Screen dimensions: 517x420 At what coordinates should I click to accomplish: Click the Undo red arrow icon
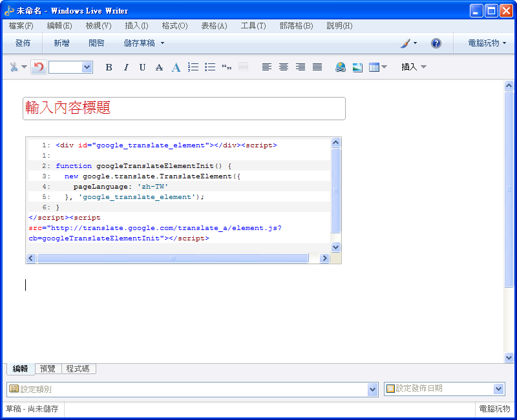coord(39,67)
